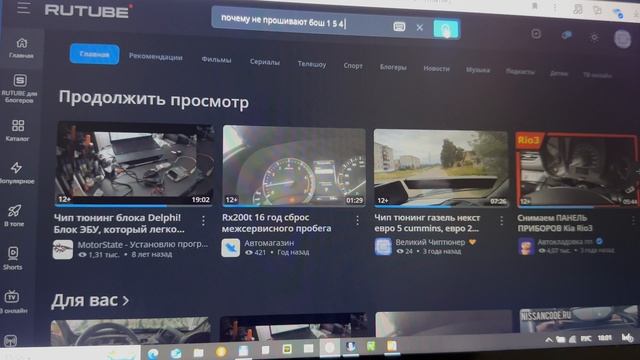The height and width of the screenshot is (360, 640).
Task: Click the 19:02 duration badge
Action: 200,200
